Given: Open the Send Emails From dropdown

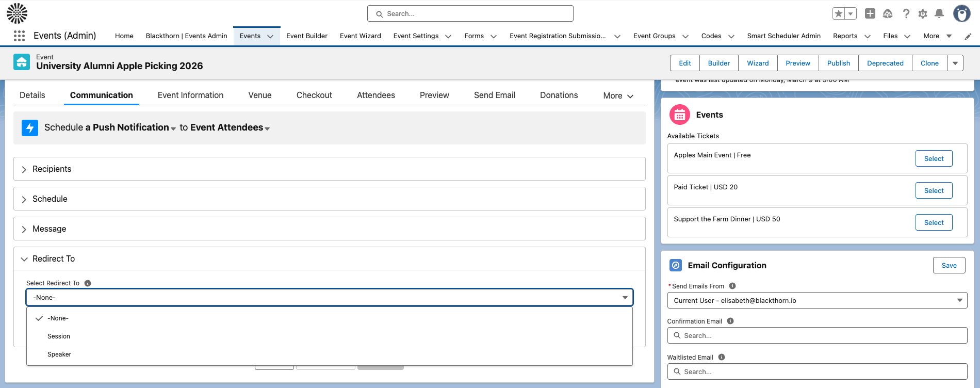Looking at the screenshot, I should pyautogui.click(x=817, y=300).
